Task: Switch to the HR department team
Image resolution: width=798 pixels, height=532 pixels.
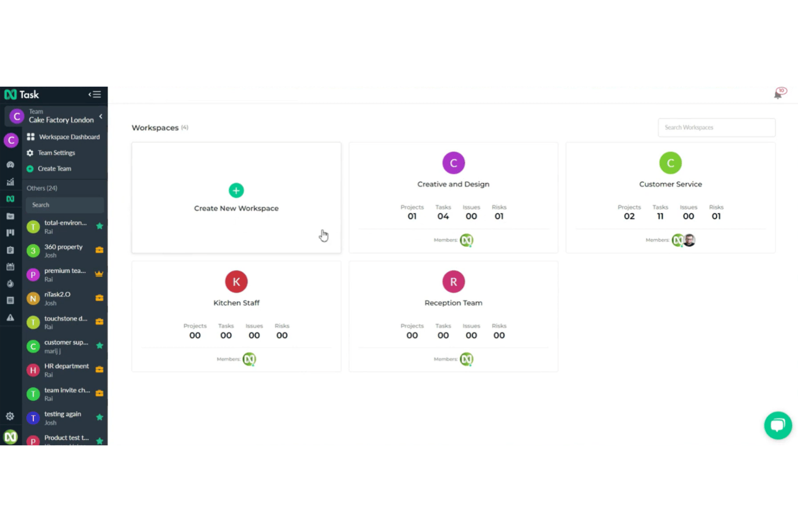Action: tap(65, 370)
